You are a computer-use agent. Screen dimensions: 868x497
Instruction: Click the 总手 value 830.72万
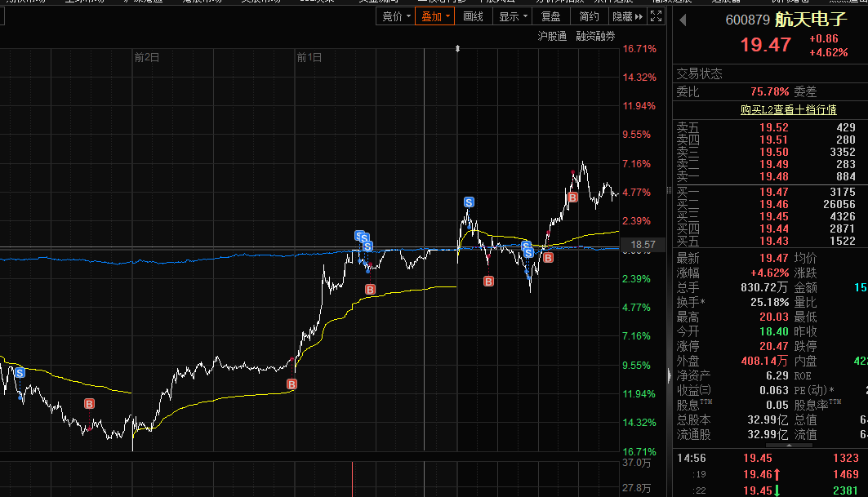764,287
